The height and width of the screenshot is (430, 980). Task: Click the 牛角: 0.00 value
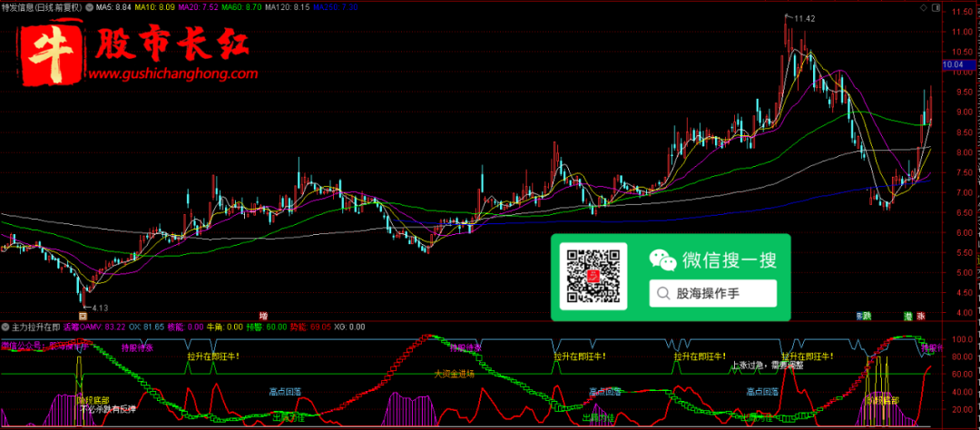tap(225, 327)
